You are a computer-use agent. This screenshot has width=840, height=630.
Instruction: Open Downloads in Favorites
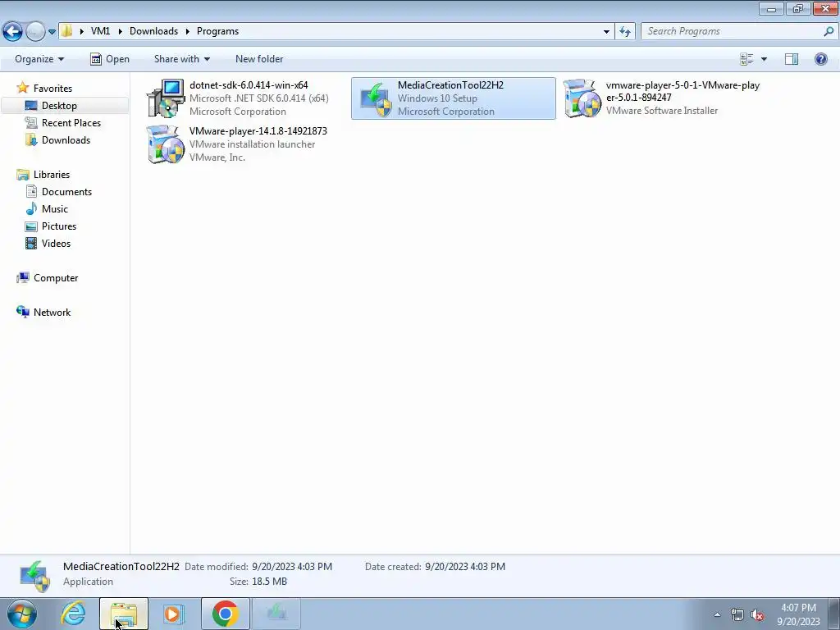(66, 139)
